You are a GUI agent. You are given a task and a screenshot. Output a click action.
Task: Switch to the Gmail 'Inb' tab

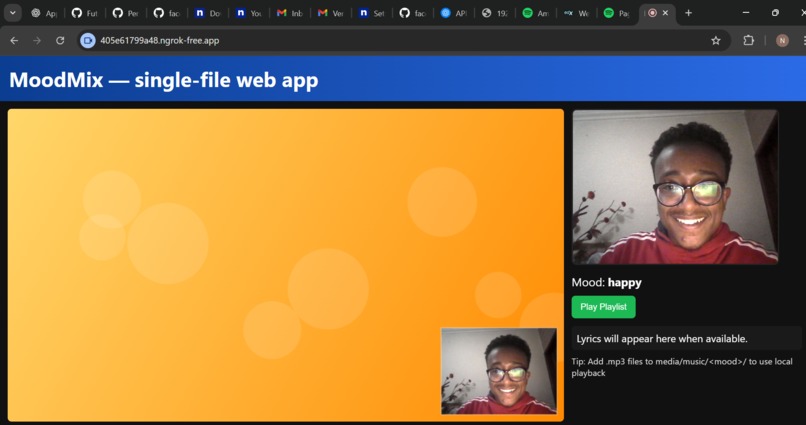[290, 13]
